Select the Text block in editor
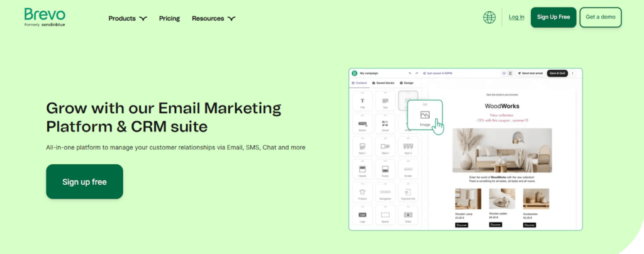 point(386,101)
